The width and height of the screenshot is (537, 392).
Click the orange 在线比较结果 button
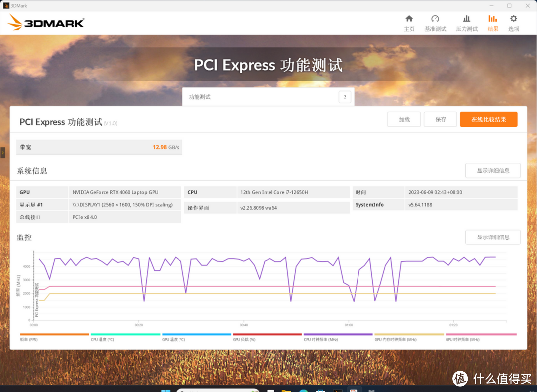(x=488, y=119)
